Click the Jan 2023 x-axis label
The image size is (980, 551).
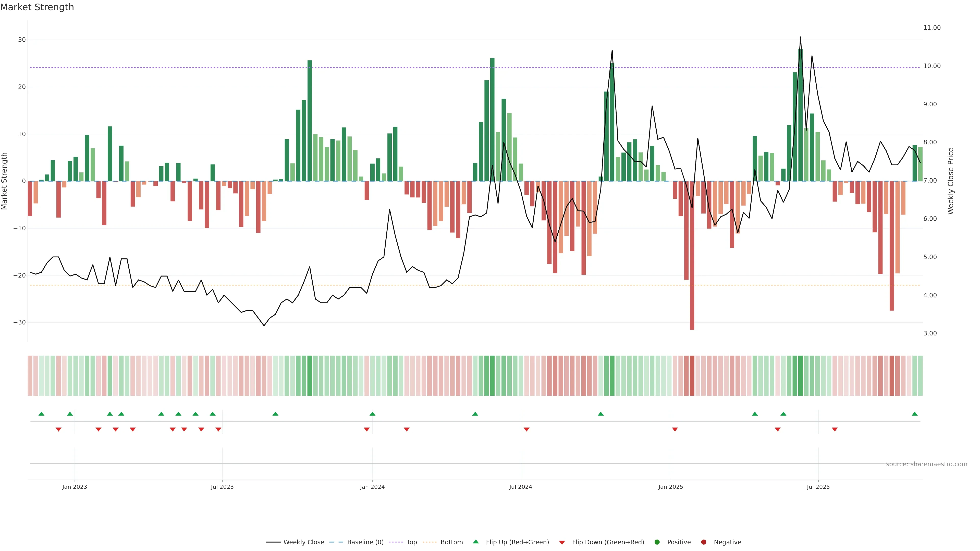[x=75, y=487]
